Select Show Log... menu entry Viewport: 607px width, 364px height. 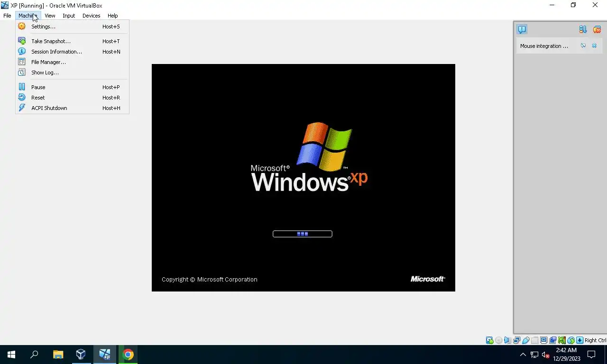(72, 73)
